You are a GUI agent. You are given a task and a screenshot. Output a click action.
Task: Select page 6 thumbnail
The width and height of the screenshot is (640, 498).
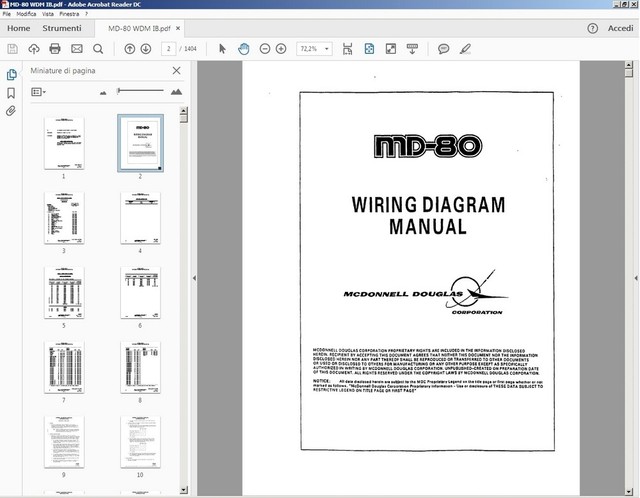tap(140, 293)
